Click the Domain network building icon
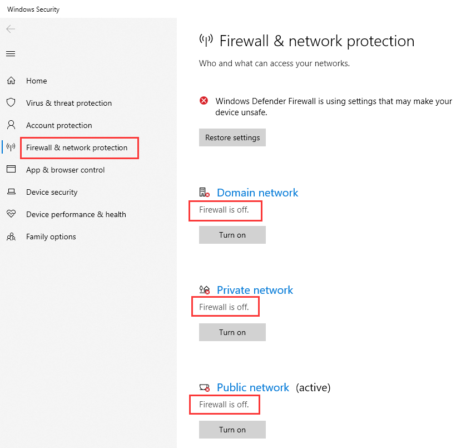Viewport: 476px width, 448px height. tap(204, 192)
